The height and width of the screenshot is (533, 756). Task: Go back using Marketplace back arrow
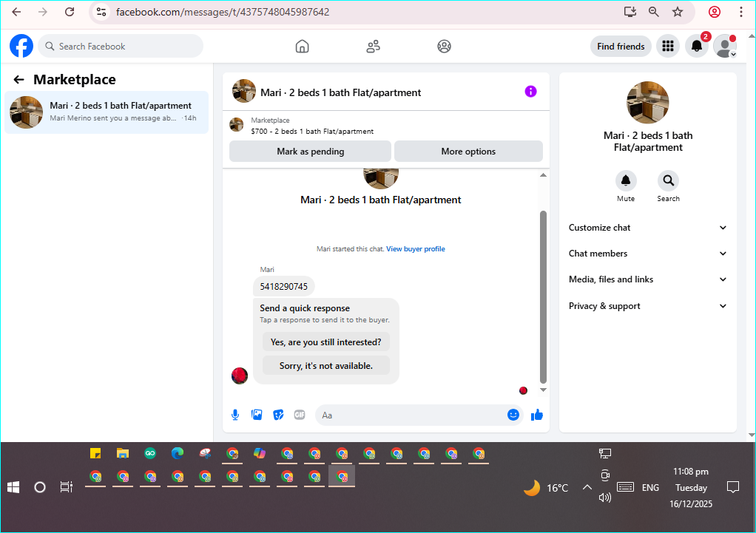click(18, 80)
